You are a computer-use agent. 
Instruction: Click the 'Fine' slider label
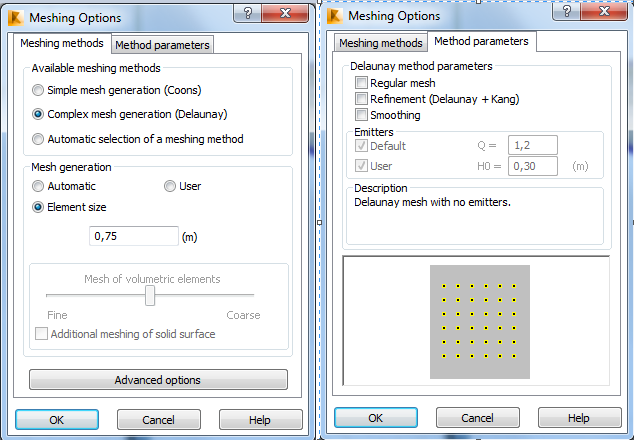[x=57, y=315]
